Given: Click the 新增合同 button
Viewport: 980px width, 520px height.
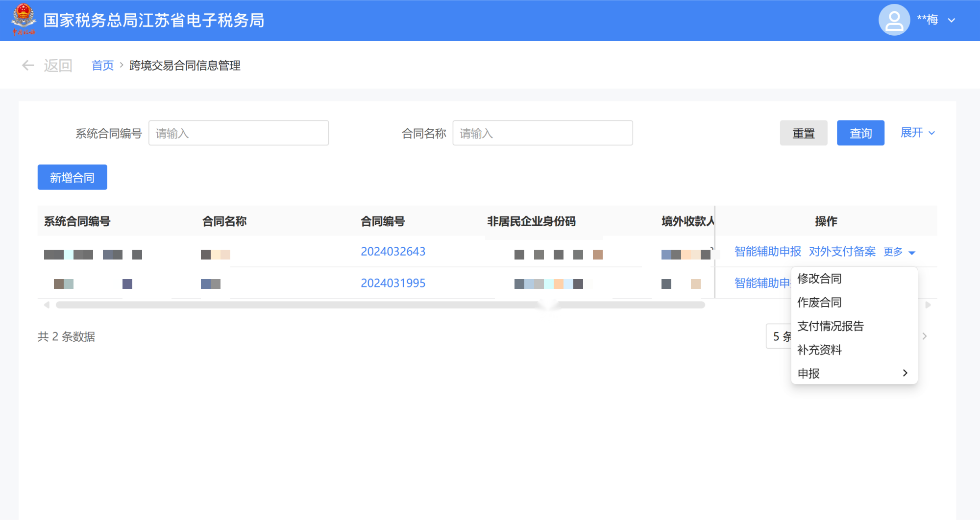Looking at the screenshot, I should 73,177.
